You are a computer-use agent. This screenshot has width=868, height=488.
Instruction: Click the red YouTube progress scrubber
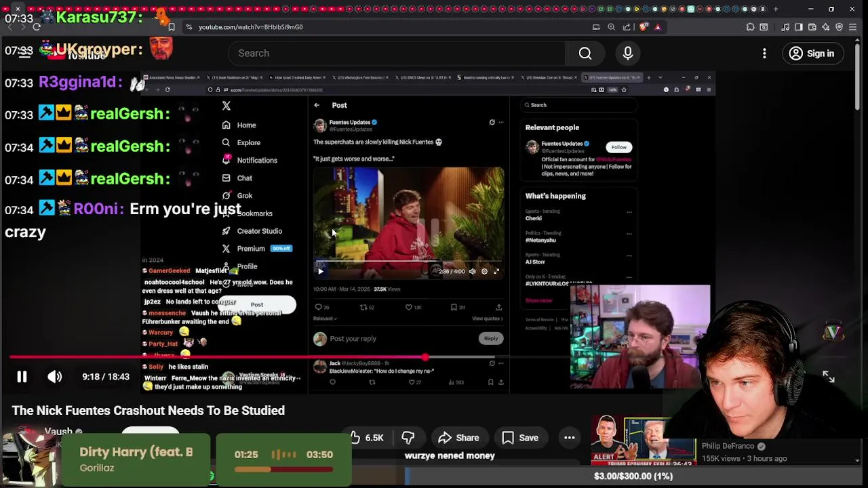425,357
